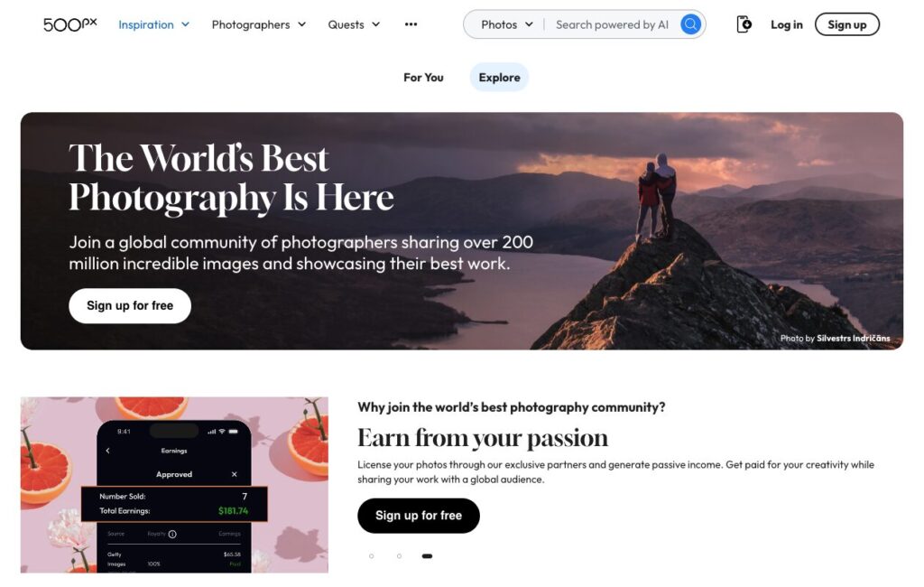Click the Log in link

click(786, 24)
